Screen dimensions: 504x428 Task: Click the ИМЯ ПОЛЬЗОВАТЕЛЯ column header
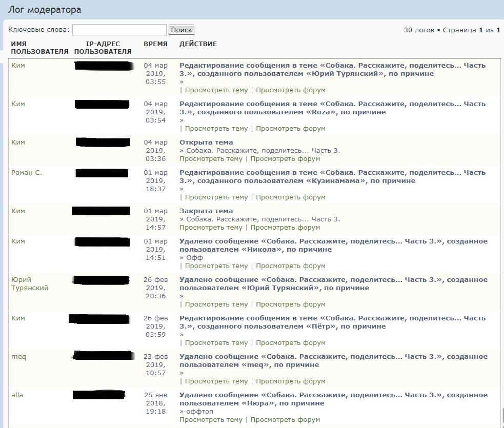pos(39,48)
